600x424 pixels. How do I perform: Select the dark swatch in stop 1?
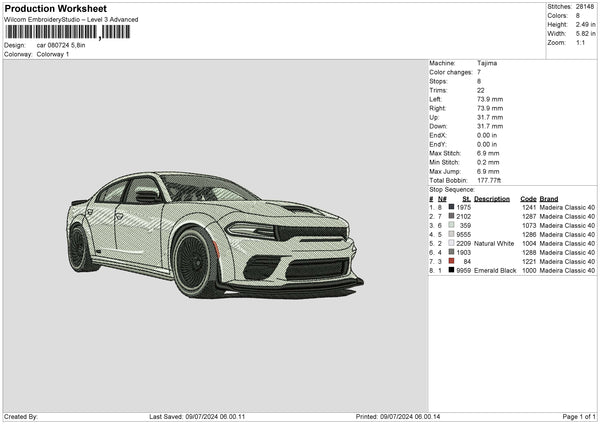coord(451,207)
